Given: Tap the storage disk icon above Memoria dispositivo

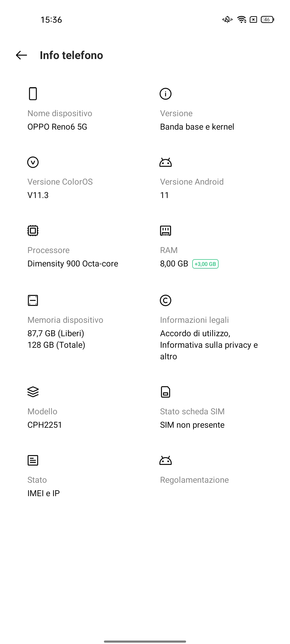Looking at the screenshot, I should 33,300.
